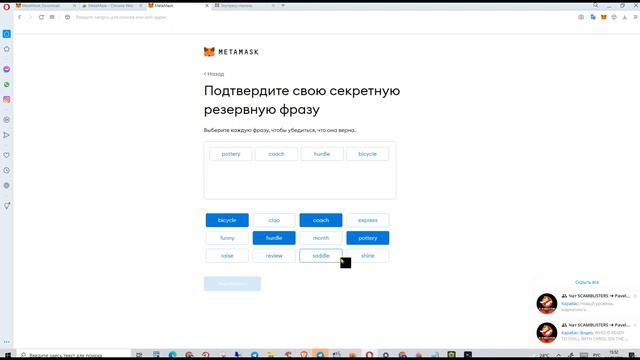Open the speed dial grid icon

pos(52,17)
